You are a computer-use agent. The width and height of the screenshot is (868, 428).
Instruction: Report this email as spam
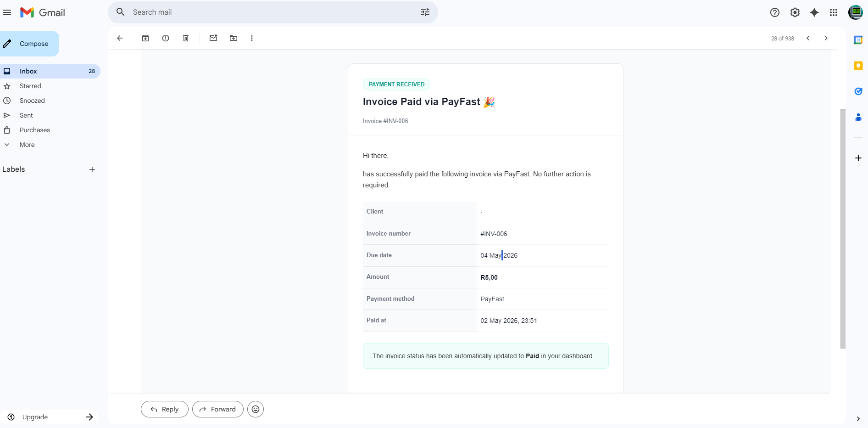(166, 38)
